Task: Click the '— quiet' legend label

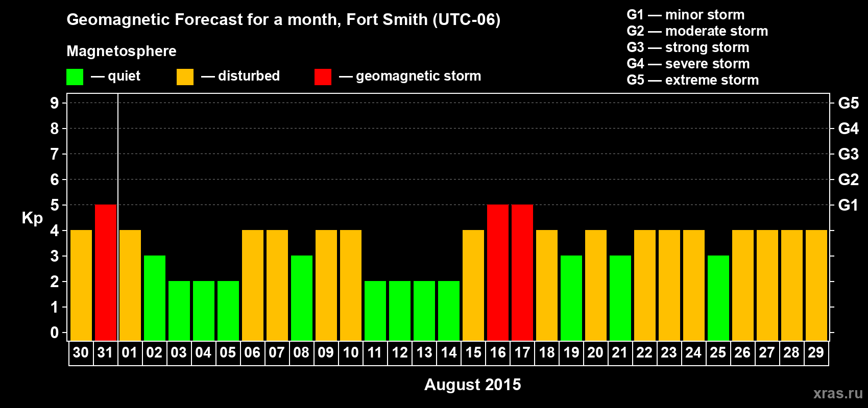Action: click(115, 76)
